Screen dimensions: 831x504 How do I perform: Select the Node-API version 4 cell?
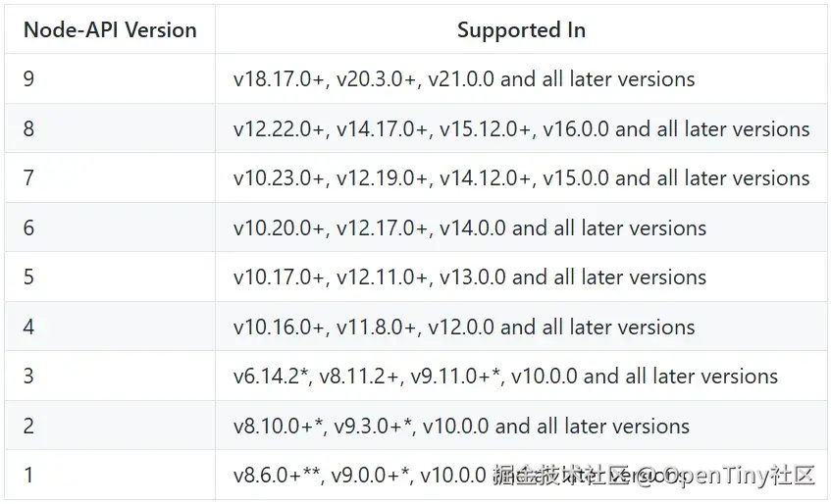(x=110, y=327)
